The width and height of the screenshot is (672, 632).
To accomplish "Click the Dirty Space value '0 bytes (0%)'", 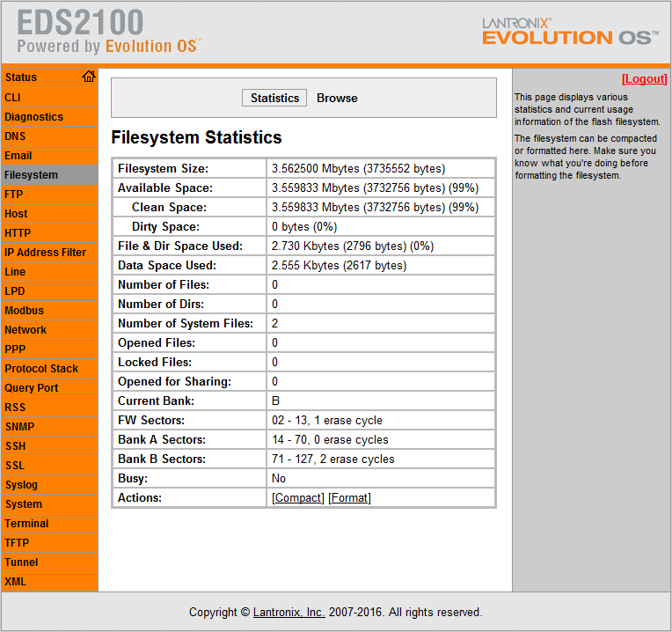I will click(x=304, y=226).
